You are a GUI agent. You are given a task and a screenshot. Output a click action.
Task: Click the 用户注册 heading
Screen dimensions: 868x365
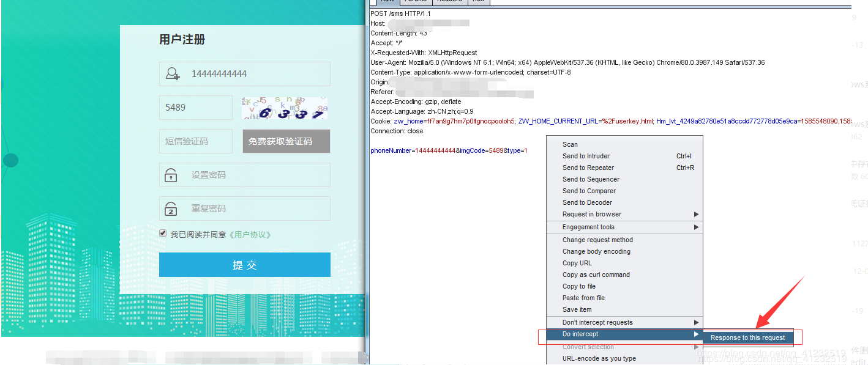[182, 40]
